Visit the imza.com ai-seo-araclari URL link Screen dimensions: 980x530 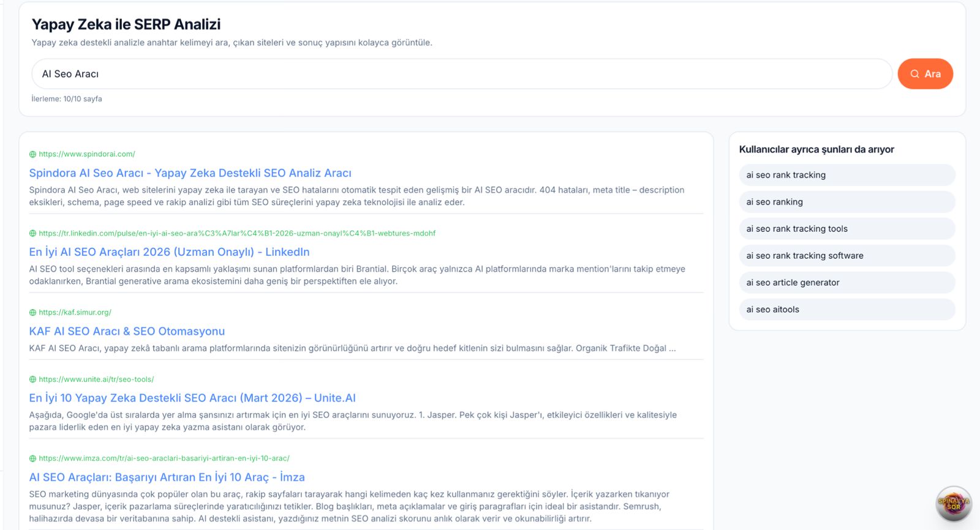164,458
